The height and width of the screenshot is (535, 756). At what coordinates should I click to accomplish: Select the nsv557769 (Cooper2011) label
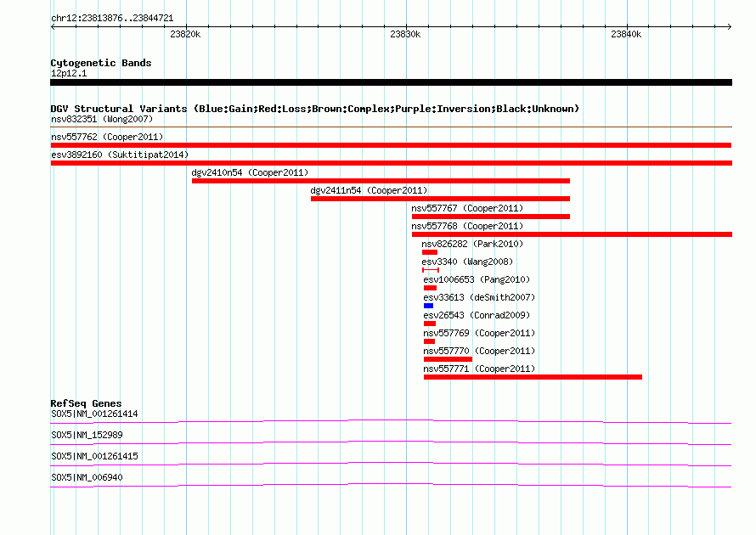pyautogui.click(x=479, y=333)
